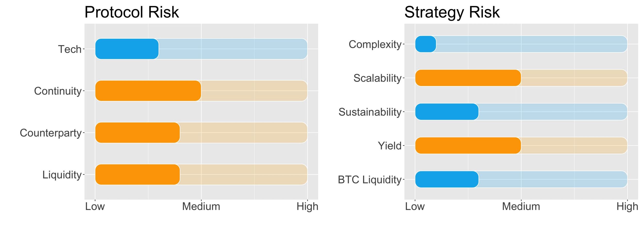Click the blue BTC Liquidity bar
The width and height of the screenshot is (644, 232).
coord(447,179)
